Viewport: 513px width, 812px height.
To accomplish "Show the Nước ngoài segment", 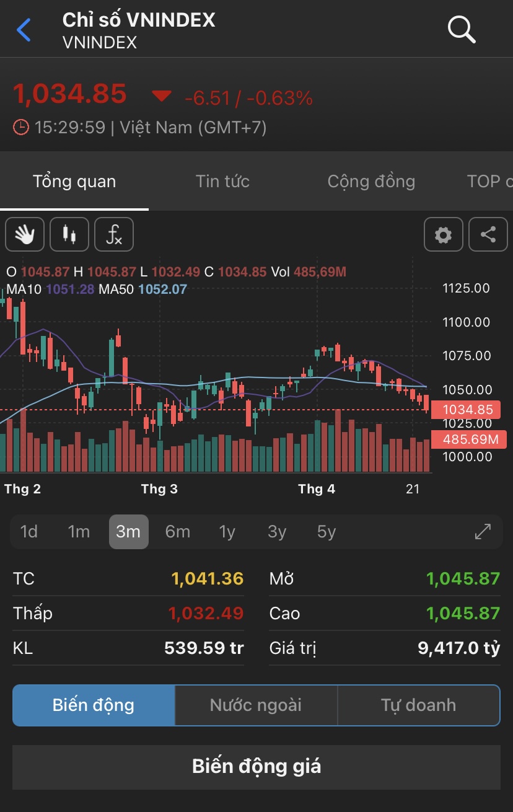I will (256, 705).
